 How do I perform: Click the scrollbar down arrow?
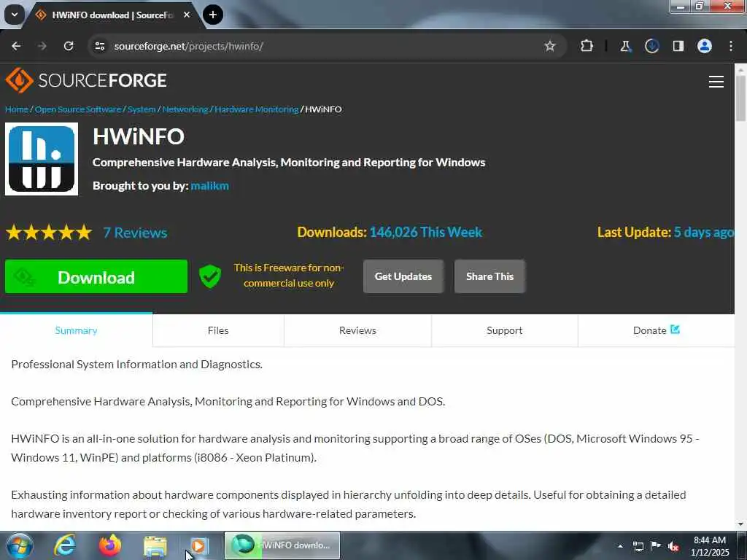pos(741,524)
